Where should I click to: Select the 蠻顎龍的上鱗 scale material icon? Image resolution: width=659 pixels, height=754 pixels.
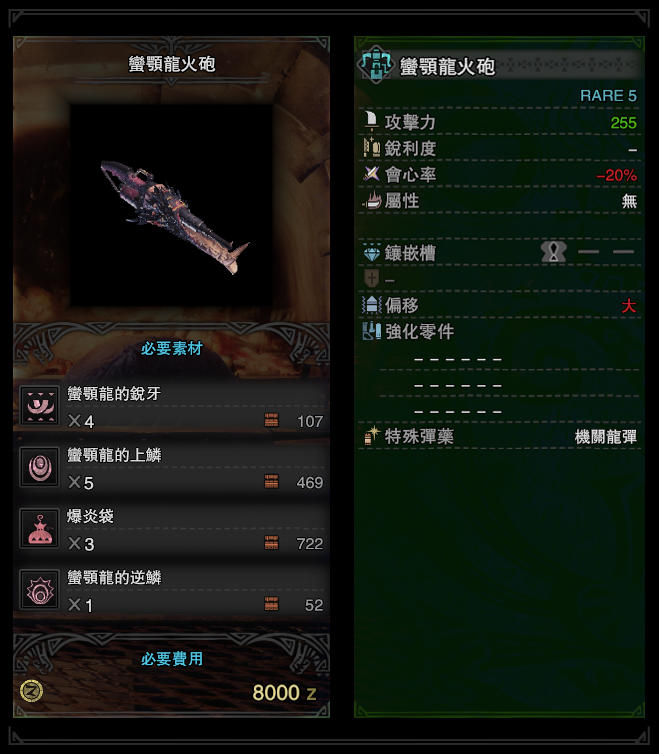coord(40,466)
